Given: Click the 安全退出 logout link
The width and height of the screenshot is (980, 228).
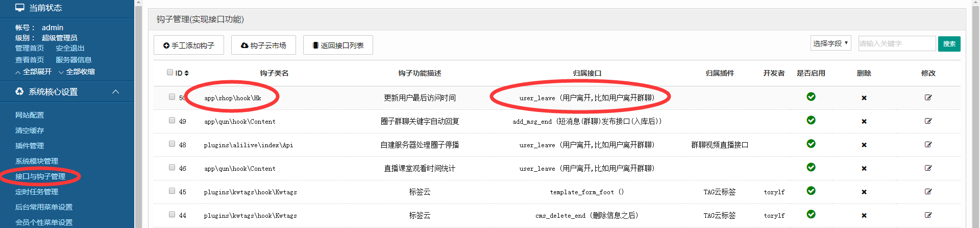Looking at the screenshot, I should [70, 48].
